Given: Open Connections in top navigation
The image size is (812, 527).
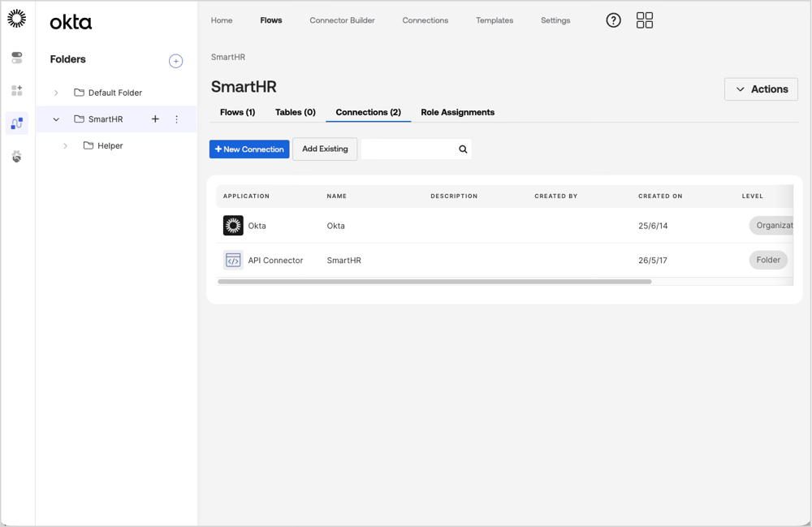Looking at the screenshot, I should click(x=425, y=20).
